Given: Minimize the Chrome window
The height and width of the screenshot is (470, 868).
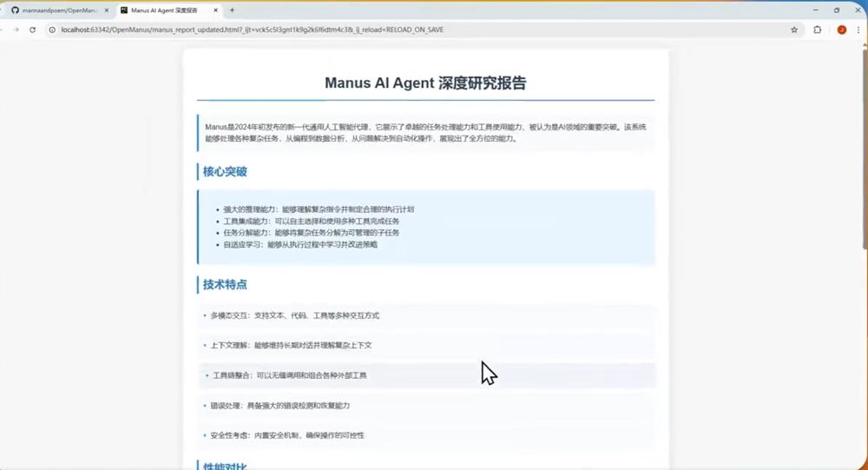Looking at the screenshot, I should [x=815, y=10].
